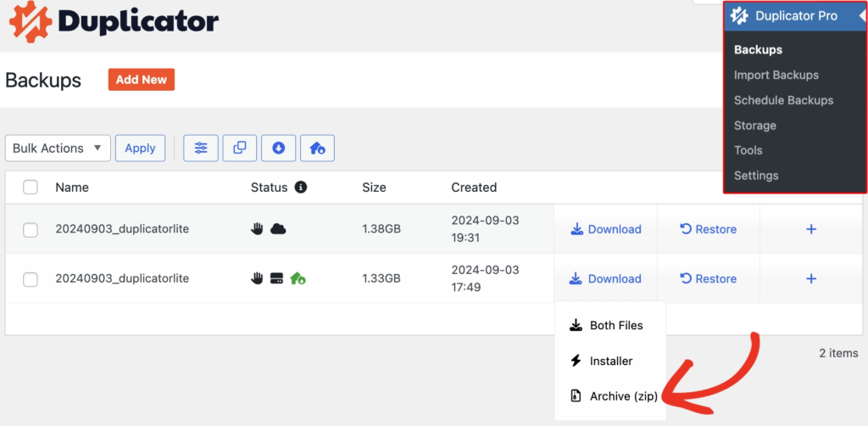
Task: Click the circular download arrow toolbar icon
Action: click(278, 148)
